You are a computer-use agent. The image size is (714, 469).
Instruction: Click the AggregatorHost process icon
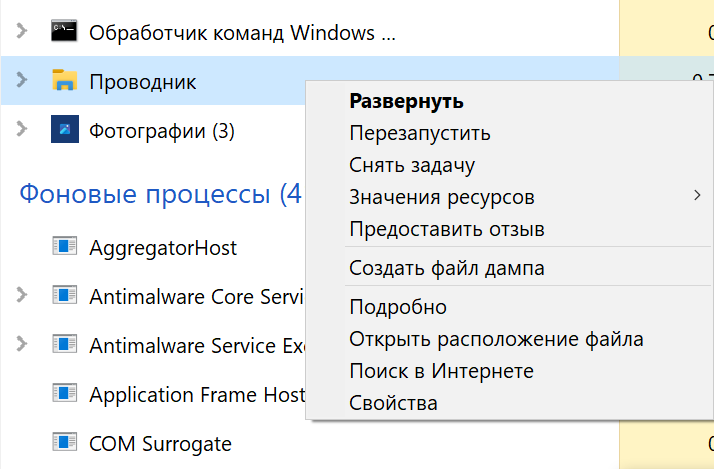65,247
